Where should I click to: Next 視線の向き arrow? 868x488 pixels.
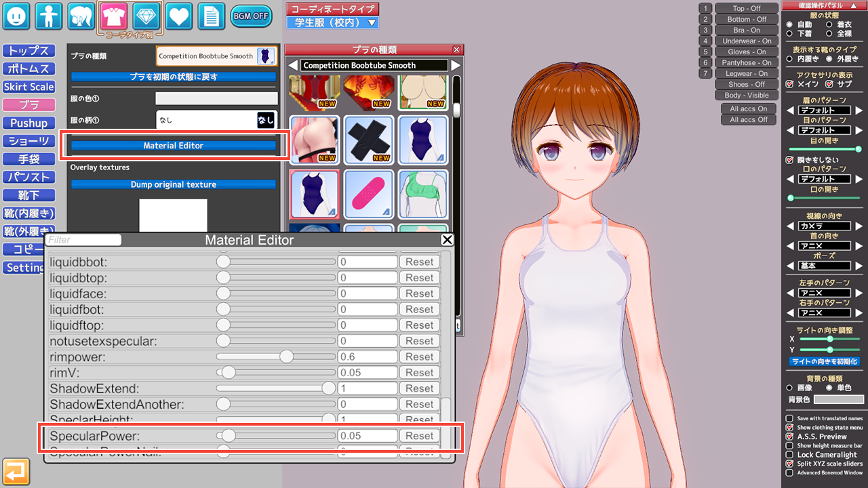859,226
